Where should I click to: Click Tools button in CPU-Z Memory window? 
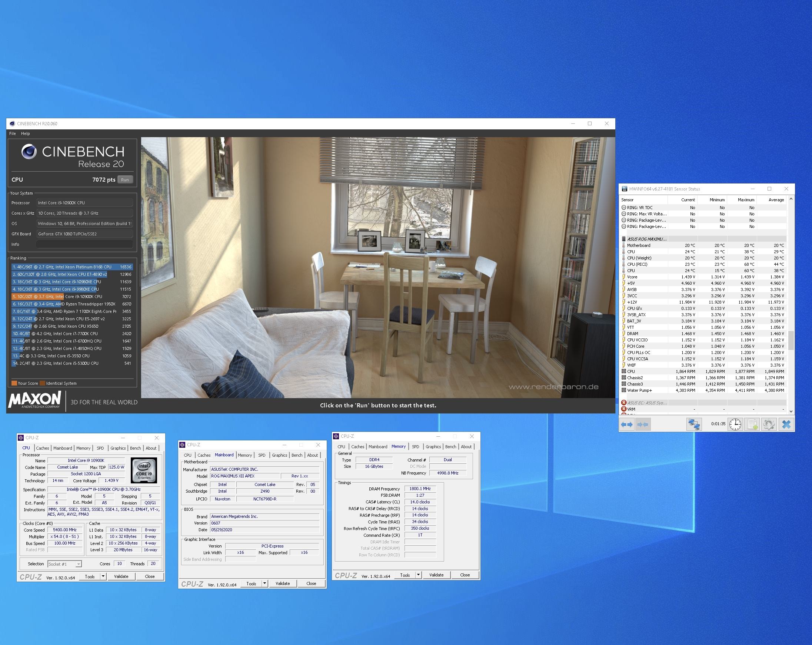coord(405,575)
